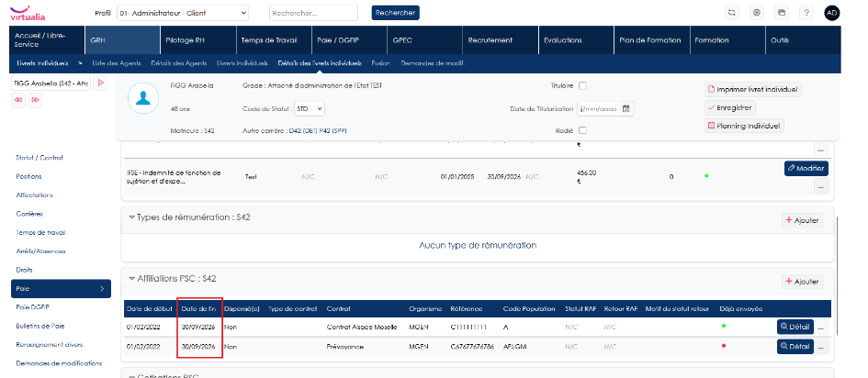
Task: Open the GPEC menu
Action: coord(424,40)
